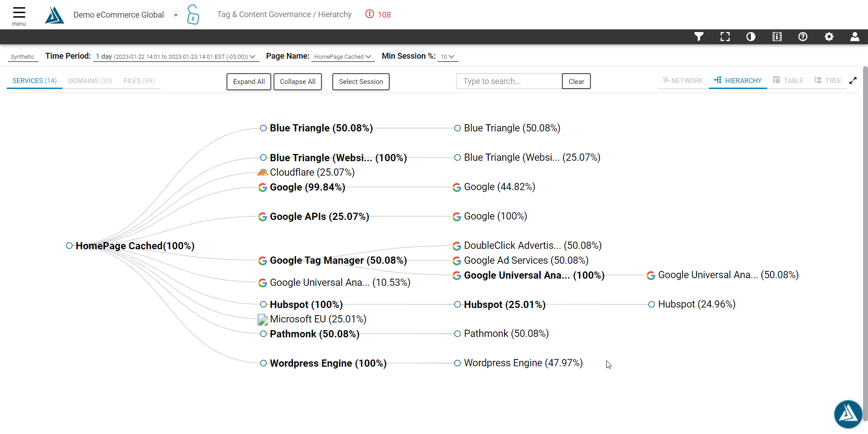This screenshot has width=868, height=434.
Task: Switch to the Network view tab
Action: (683, 80)
